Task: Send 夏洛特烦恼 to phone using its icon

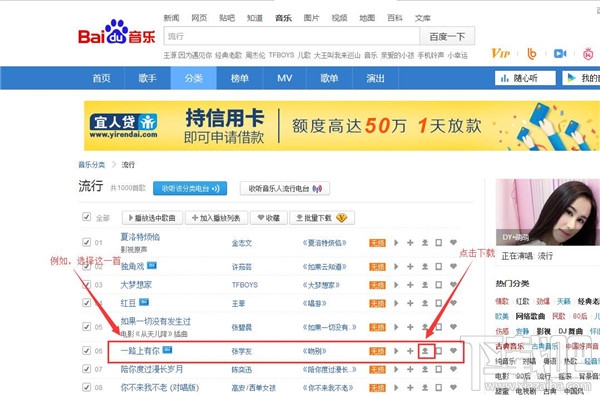Action: coord(439,243)
